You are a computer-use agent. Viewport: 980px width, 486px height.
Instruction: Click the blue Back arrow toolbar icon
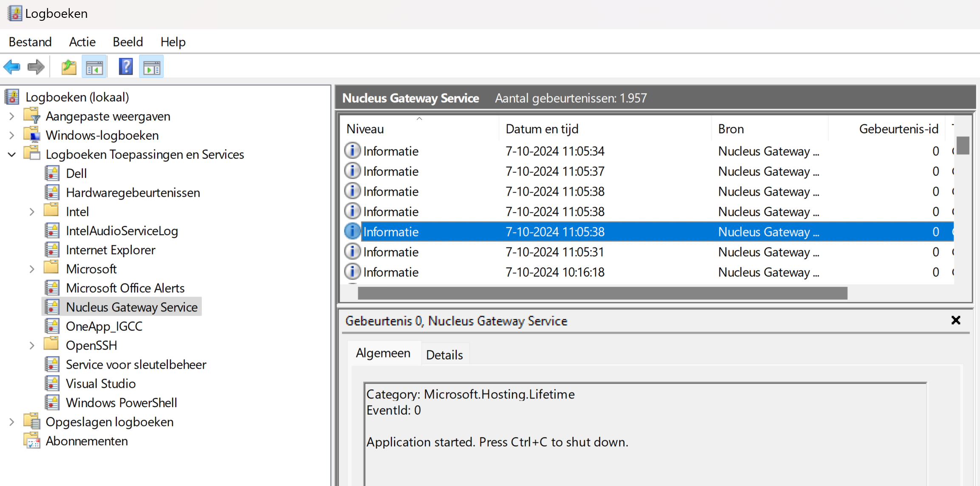[x=12, y=67]
